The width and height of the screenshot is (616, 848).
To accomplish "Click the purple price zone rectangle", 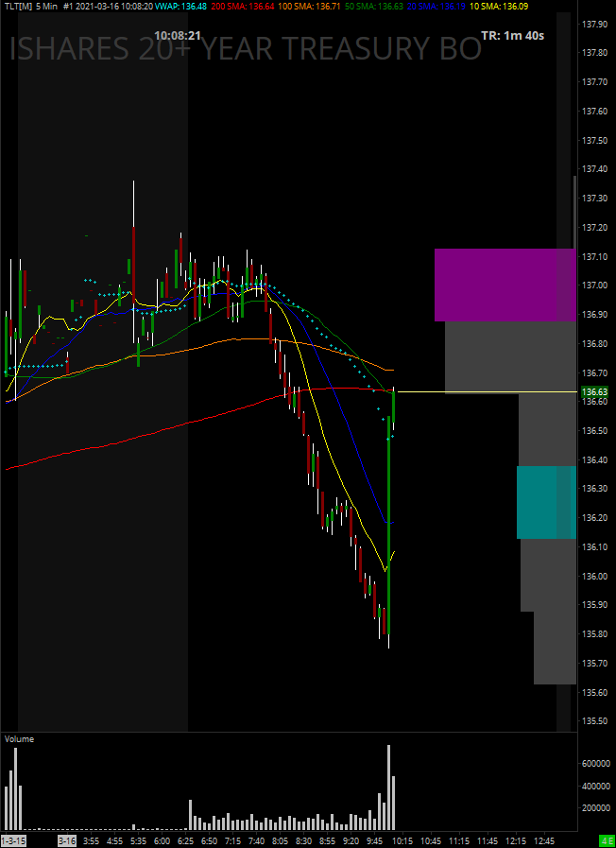I will point(505,285).
